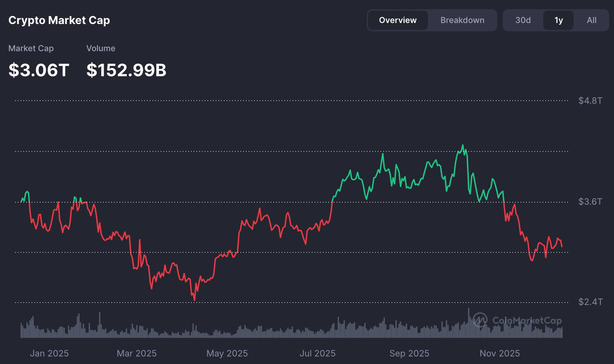Click the $2.4T axis label
The height and width of the screenshot is (364, 614).
click(x=590, y=302)
